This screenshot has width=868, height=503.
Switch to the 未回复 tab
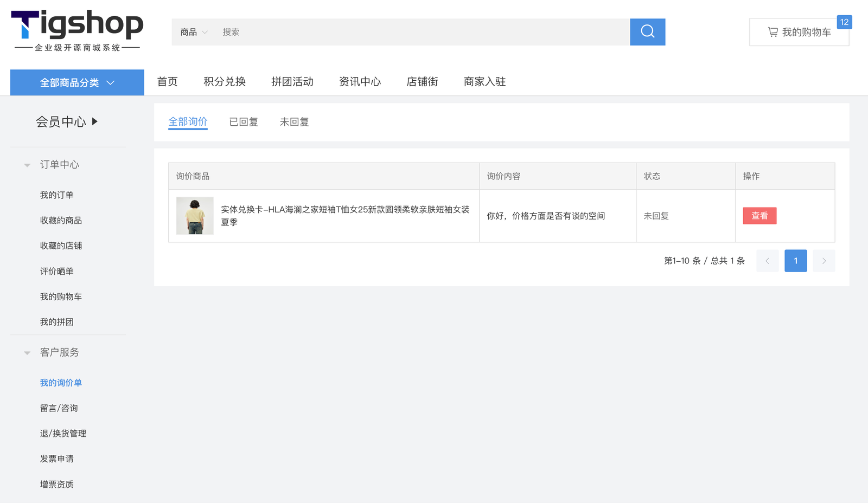click(x=294, y=122)
